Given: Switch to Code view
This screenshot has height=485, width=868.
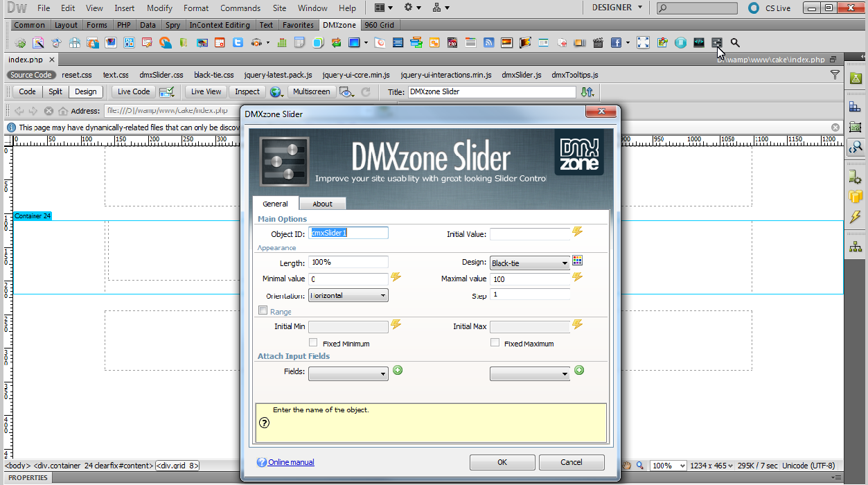Looking at the screenshot, I should point(28,91).
